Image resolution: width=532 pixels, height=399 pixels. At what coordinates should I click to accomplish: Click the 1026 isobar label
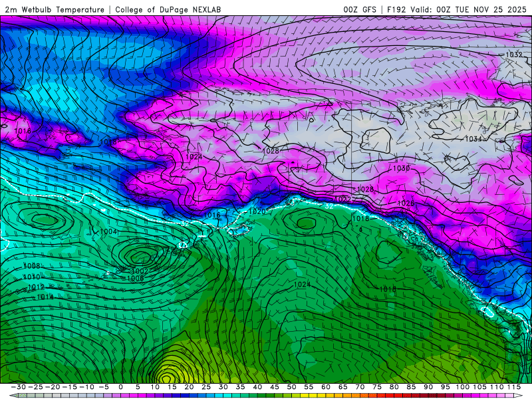coord(406,203)
